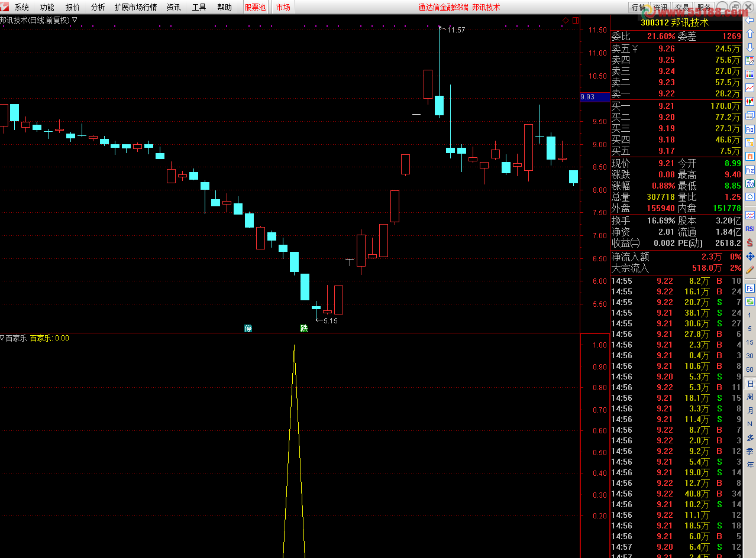Click the small square icon atop chart

(x=575, y=20)
